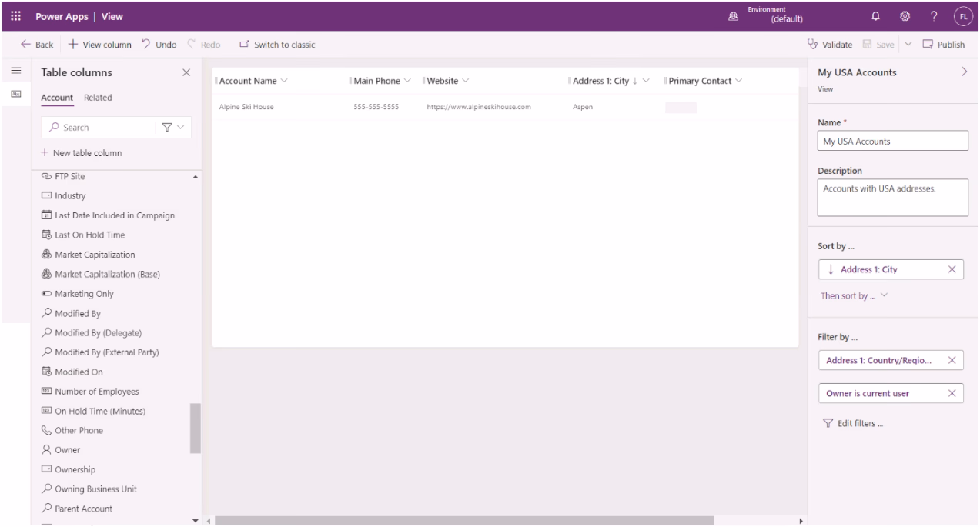Open Account Name column header menu
The width and height of the screenshot is (980, 527).
tap(284, 82)
